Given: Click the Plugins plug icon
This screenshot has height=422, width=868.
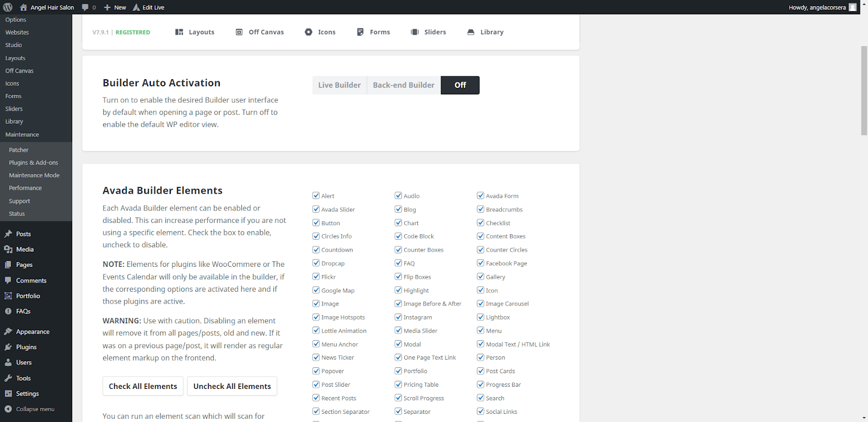Looking at the screenshot, I should (x=8, y=347).
